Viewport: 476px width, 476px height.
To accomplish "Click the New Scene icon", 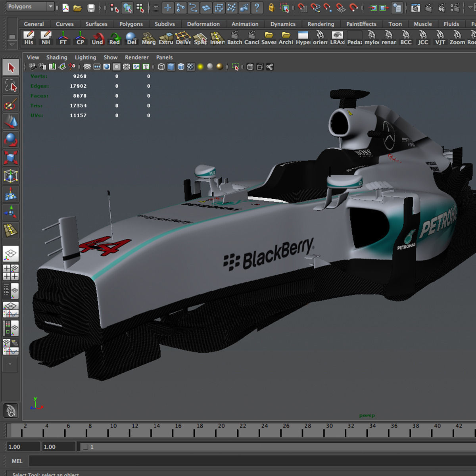I will [65, 8].
